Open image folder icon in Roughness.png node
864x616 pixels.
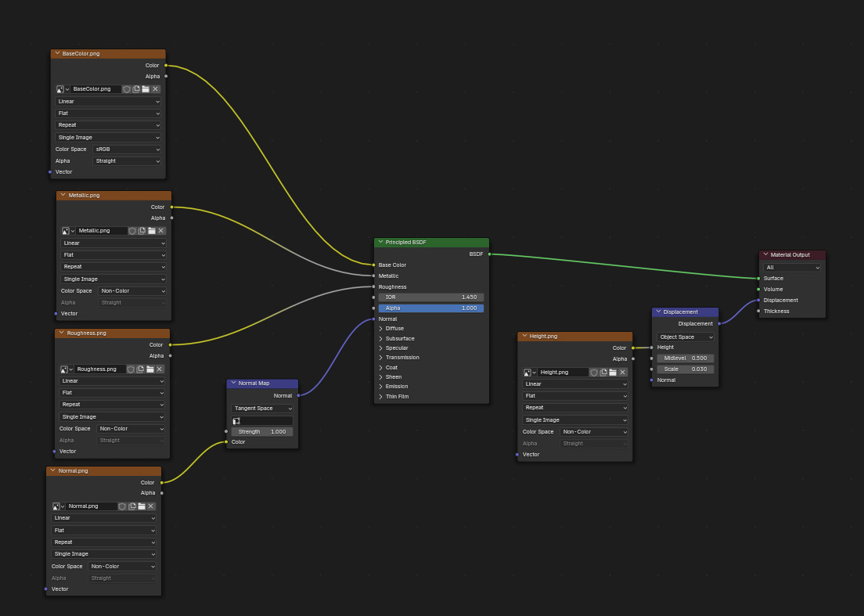[x=150, y=369]
